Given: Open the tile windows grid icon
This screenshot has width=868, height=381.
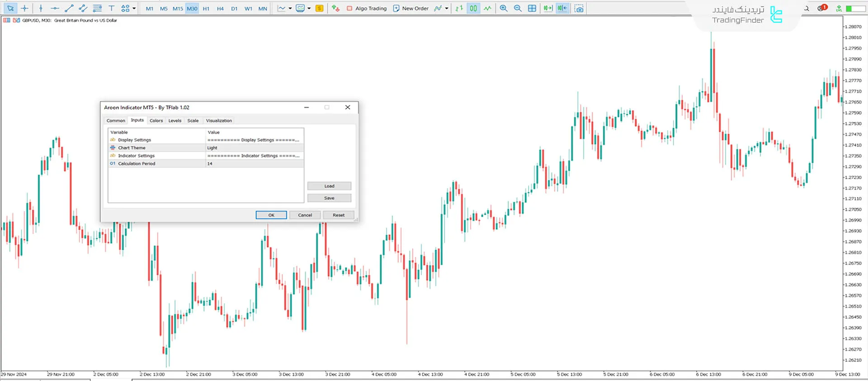Looking at the screenshot, I should 532,8.
